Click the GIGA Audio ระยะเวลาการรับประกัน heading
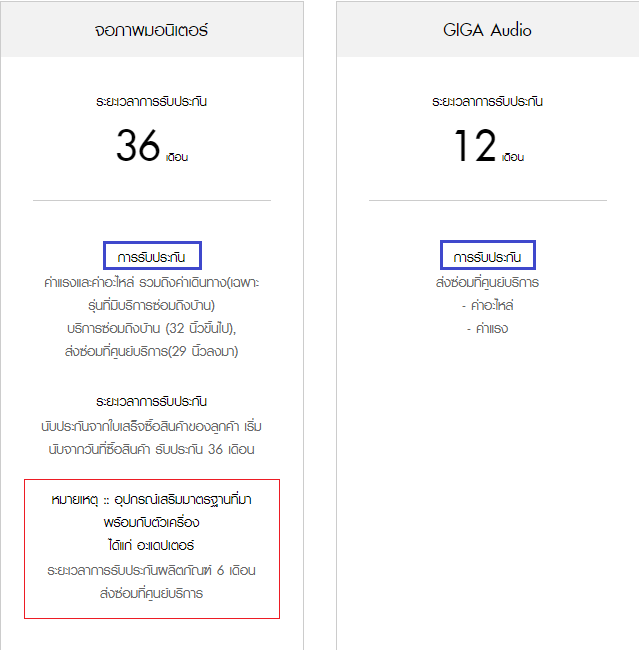The width and height of the screenshot is (639, 650). (x=488, y=102)
